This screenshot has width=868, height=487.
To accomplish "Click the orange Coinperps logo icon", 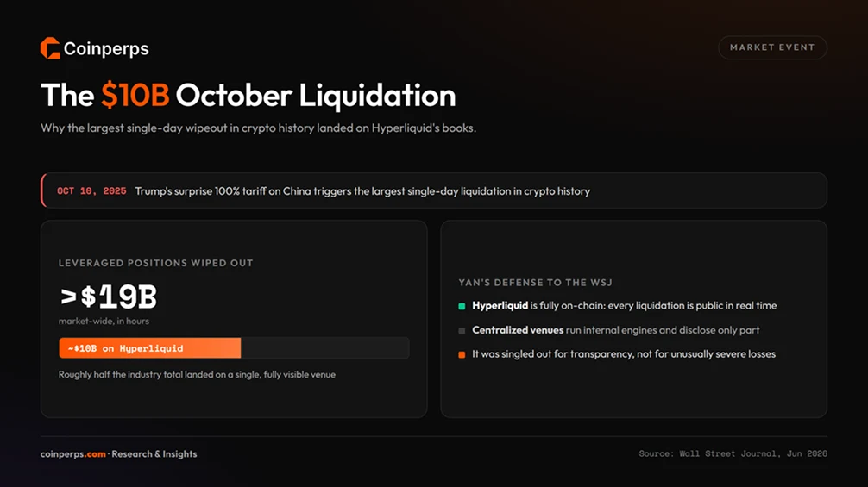I will pyautogui.click(x=50, y=48).
